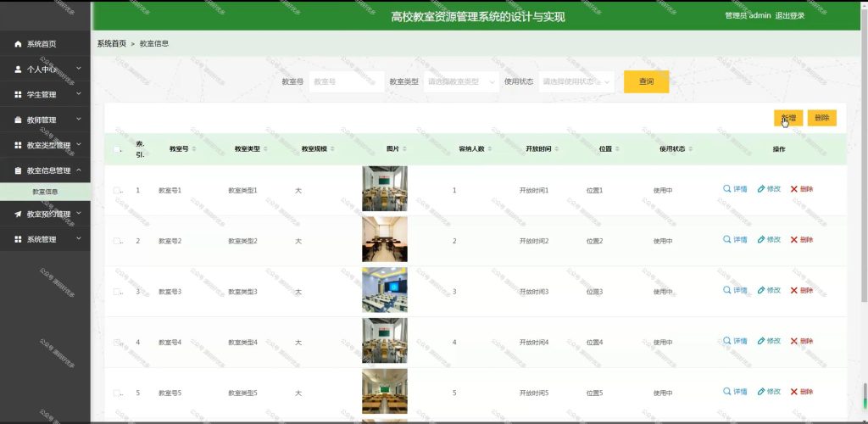The image size is (868, 424).
Task: Click the pencil 修改 icon for 教室号1
Action: [761, 189]
